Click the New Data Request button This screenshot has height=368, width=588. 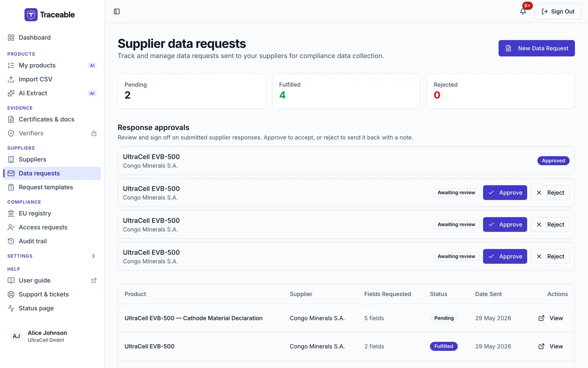[x=537, y=48]
